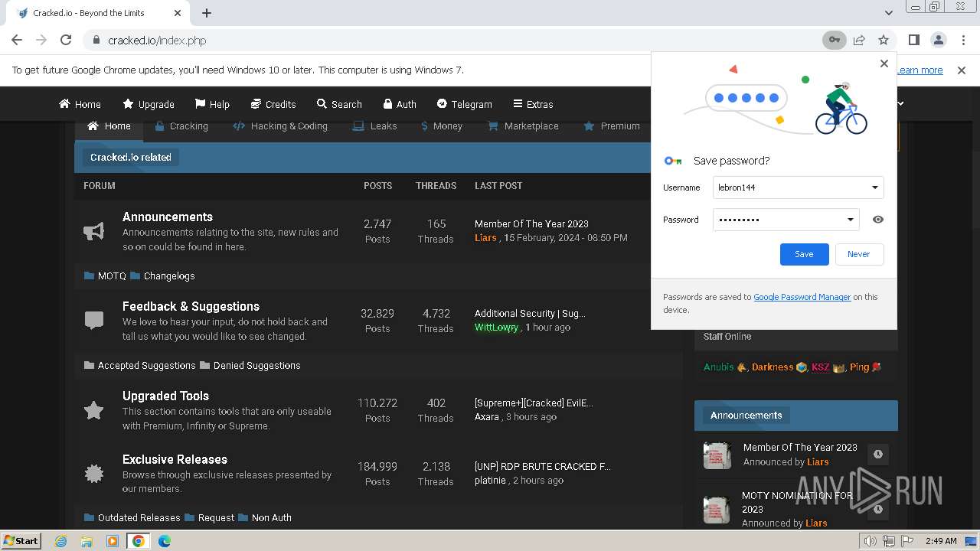The image size is (980, 551).
Task: Open MOTQ subforum link
Action: point(112,275)
